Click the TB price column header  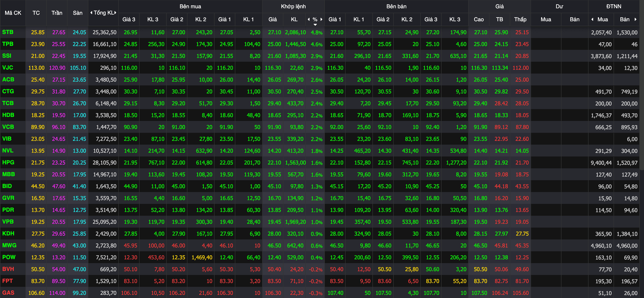(x=499, y=19)
